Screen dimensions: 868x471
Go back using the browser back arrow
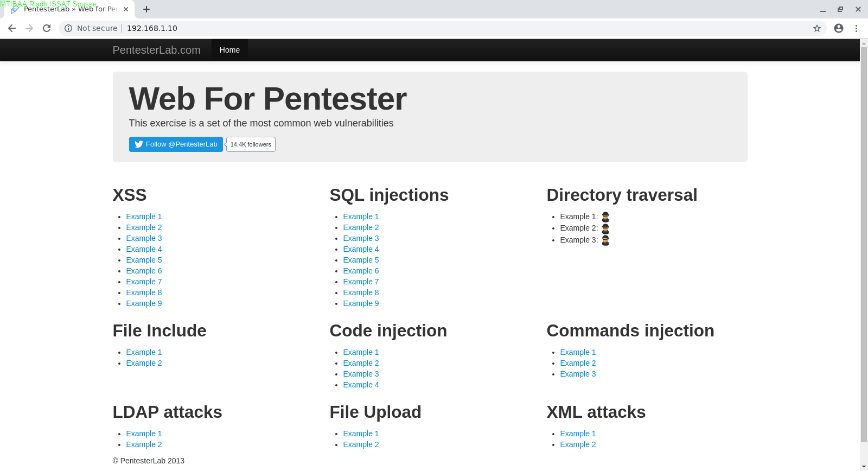click(12, 28)
